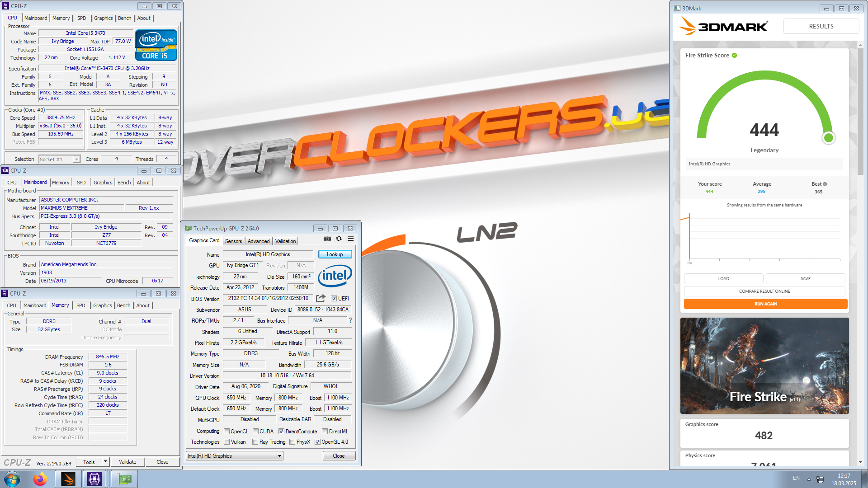Open the Intel(R) HD Graphics adapter dropdown
The height and width of the screenshot is (488, 868).
click(235, 456)
